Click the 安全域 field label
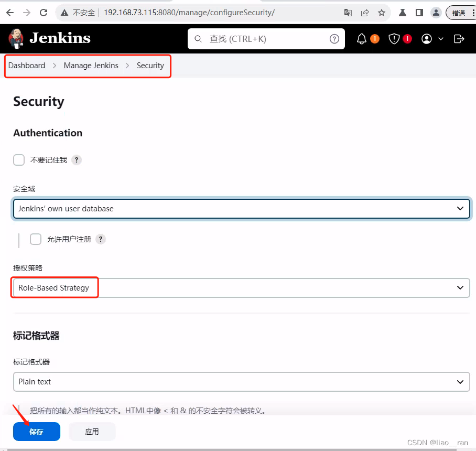The image size is (476, 451). pos(24,189)
